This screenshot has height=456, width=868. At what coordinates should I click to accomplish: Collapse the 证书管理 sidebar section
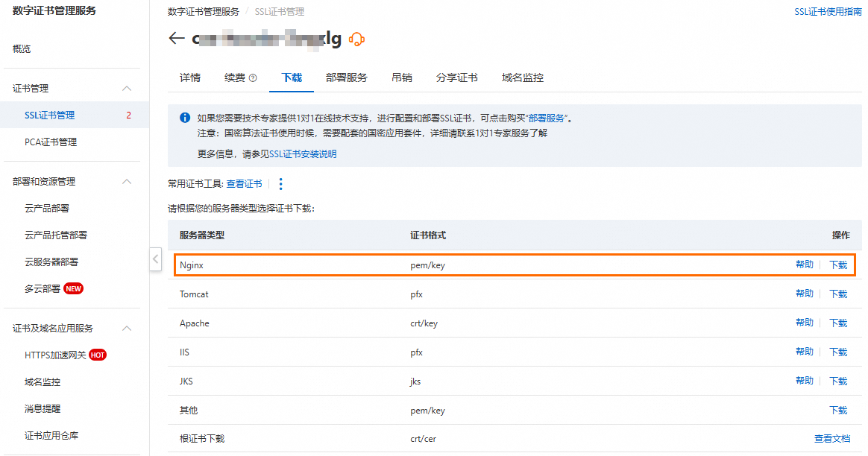[x=127, y=89]
